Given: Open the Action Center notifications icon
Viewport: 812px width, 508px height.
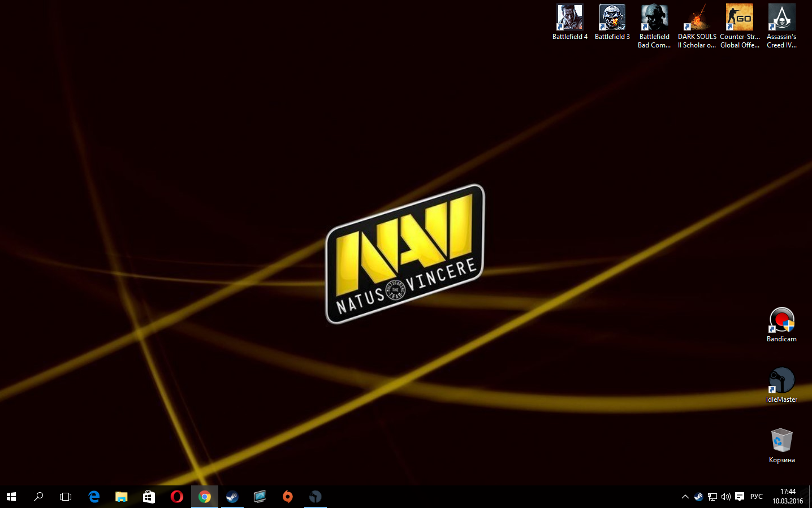Looking at the screenshot, I should pyautogui.click(x=740, y=497).
